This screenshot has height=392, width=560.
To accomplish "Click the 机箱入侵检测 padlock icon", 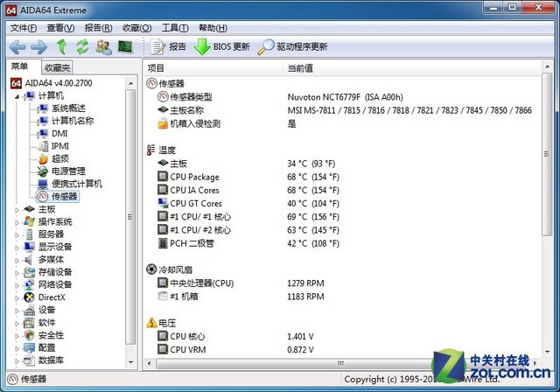I will coord(163,123).
